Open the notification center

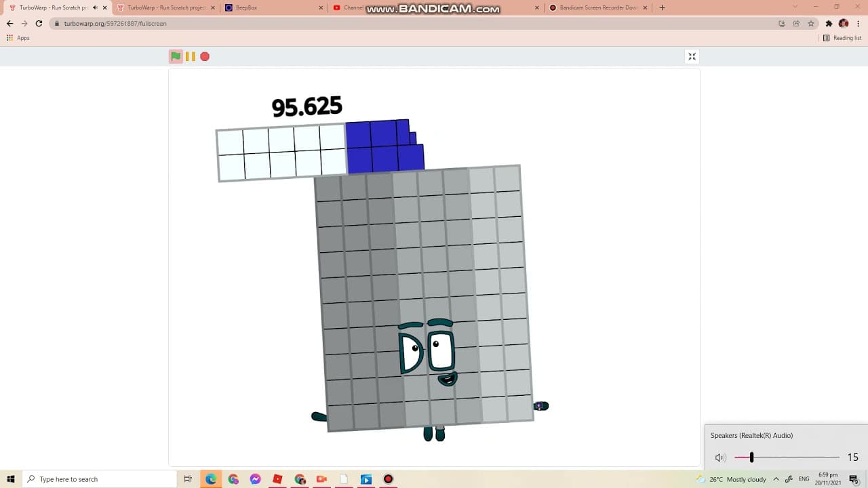[854, 479]
